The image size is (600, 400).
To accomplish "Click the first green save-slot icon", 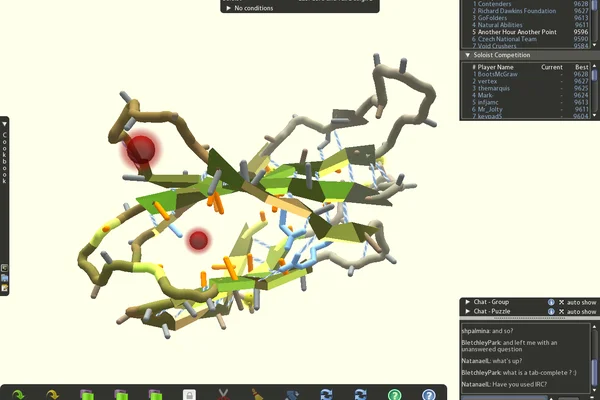I will 86,395.
